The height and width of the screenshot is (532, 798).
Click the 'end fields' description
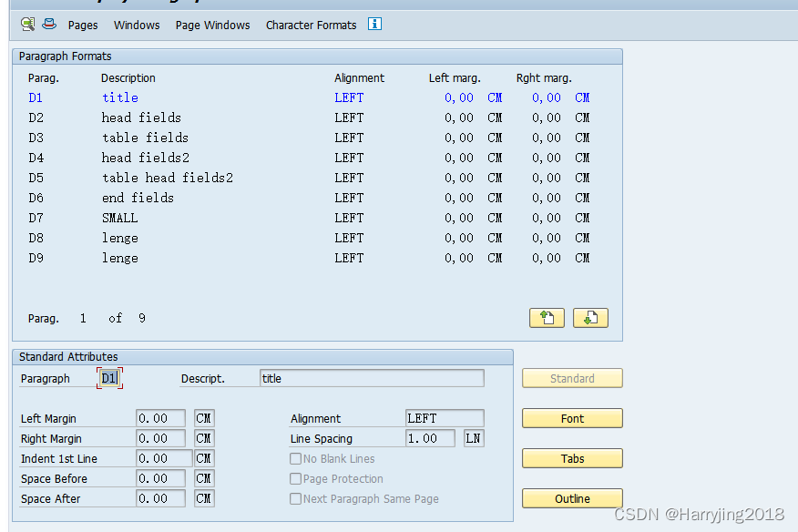tap(138, 198)
